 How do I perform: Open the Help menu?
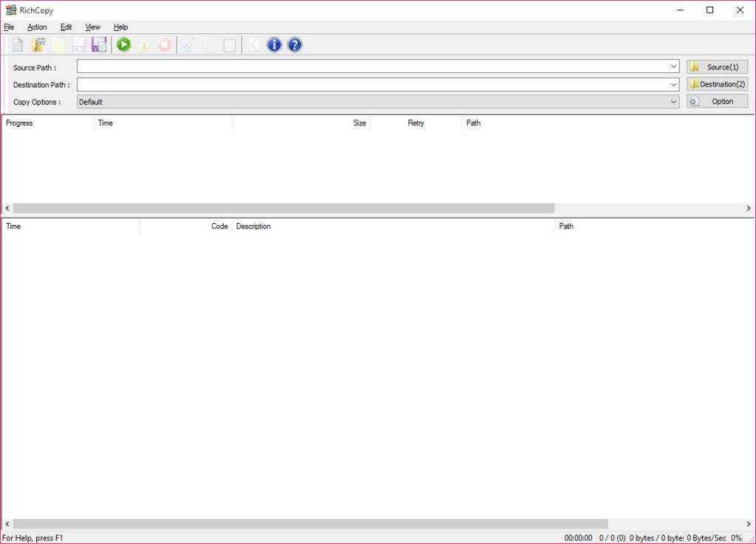tap(120, 27)
